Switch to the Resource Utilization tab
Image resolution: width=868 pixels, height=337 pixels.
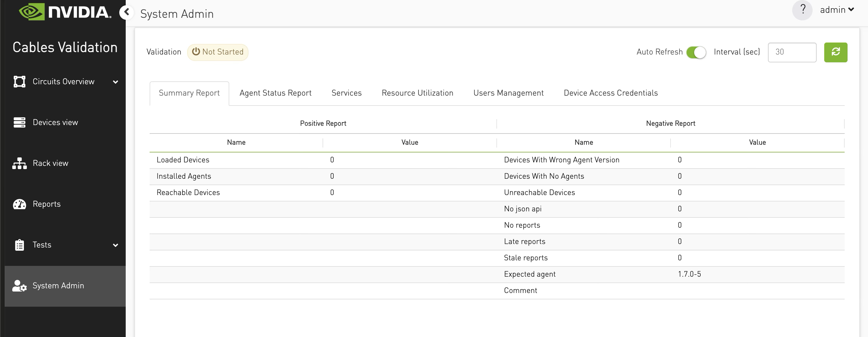click(x=417, y=93)
